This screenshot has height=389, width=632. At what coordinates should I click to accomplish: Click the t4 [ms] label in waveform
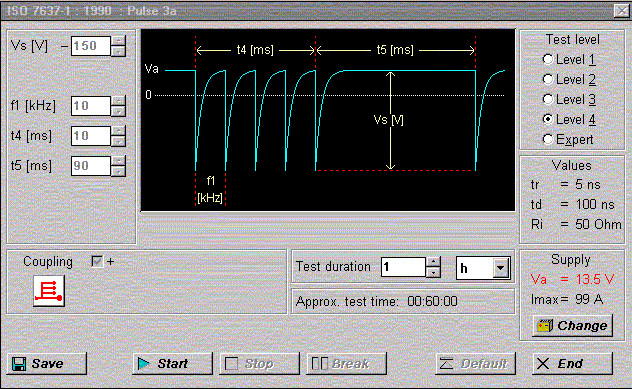[255, 50]
